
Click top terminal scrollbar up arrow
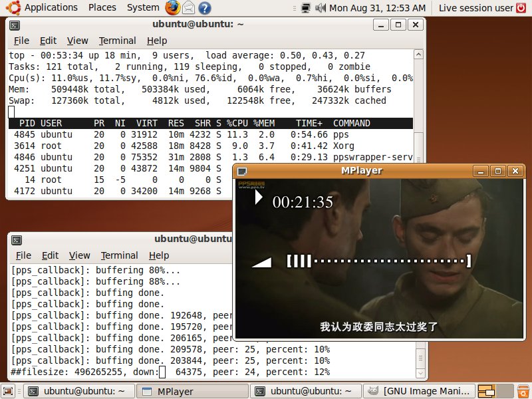coord(419,55)
